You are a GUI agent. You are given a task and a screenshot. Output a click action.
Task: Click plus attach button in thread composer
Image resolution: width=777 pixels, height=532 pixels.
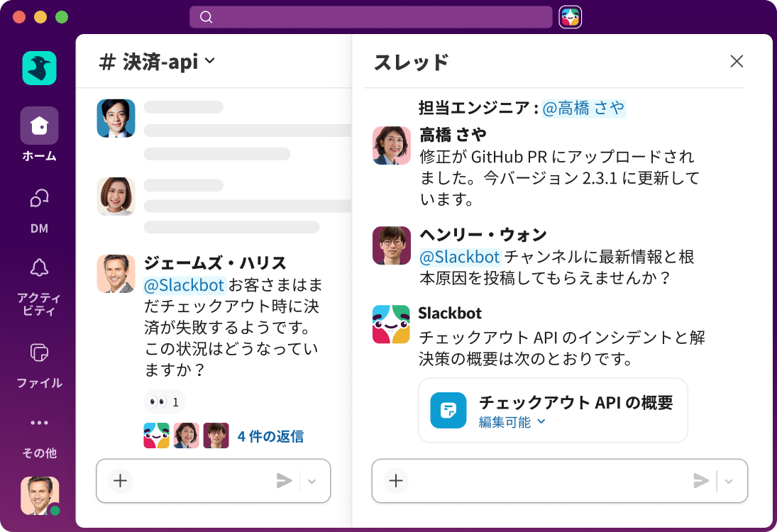click(x=396, y=480)
